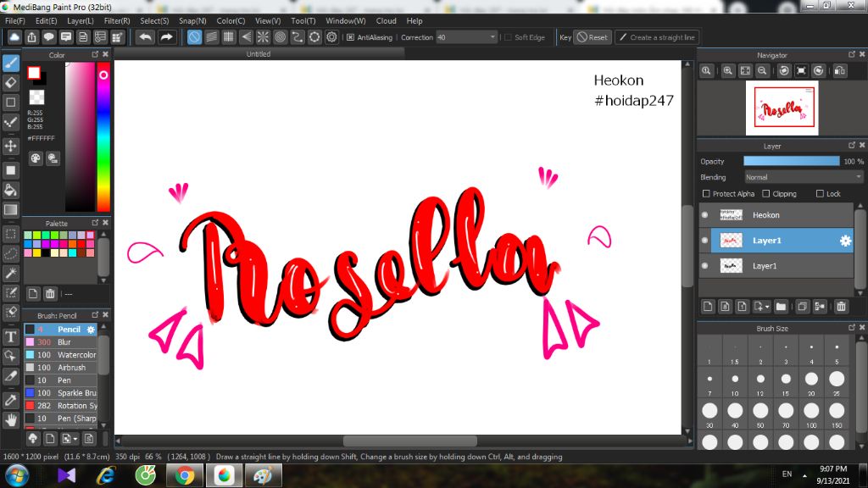This screenshot has width=868, height=488.
Task: Pop out the Navigator panel
Action: pyautogui.click(x=852, y=54)
